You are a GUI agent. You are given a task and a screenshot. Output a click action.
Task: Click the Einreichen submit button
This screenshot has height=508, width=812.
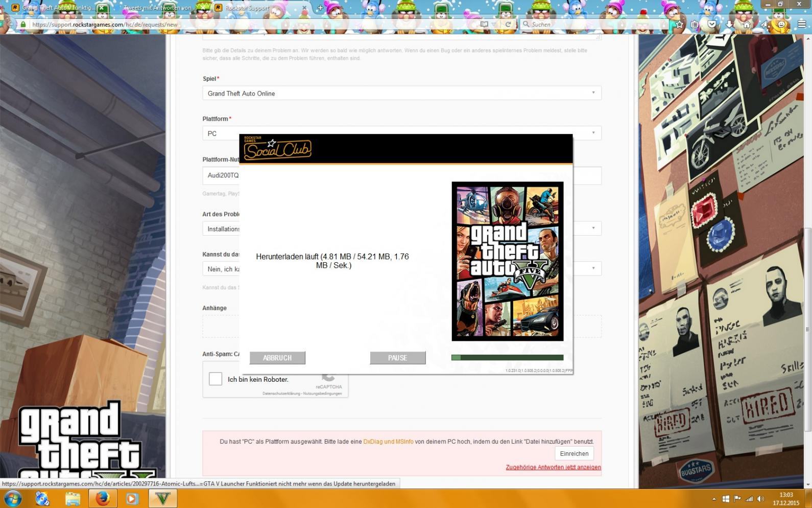(x=574, y=453)
